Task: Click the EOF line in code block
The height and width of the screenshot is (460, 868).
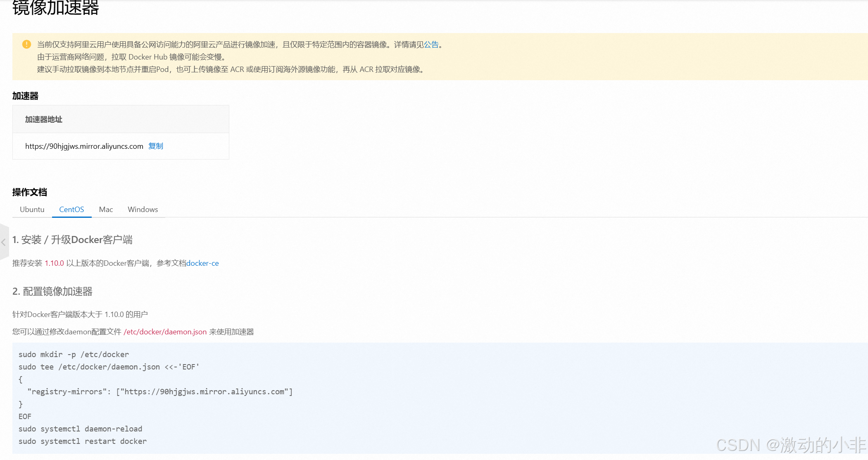Action: (x=25, y=417)
